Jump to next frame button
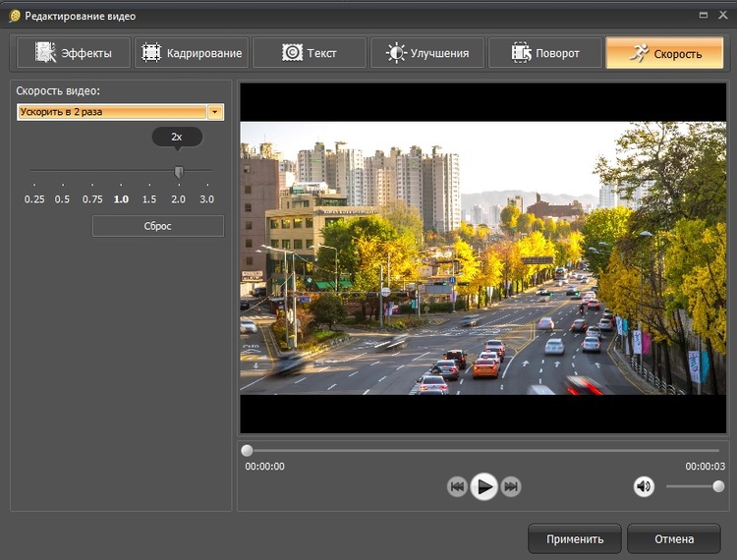The image size is (737, 560). point(511,486)
